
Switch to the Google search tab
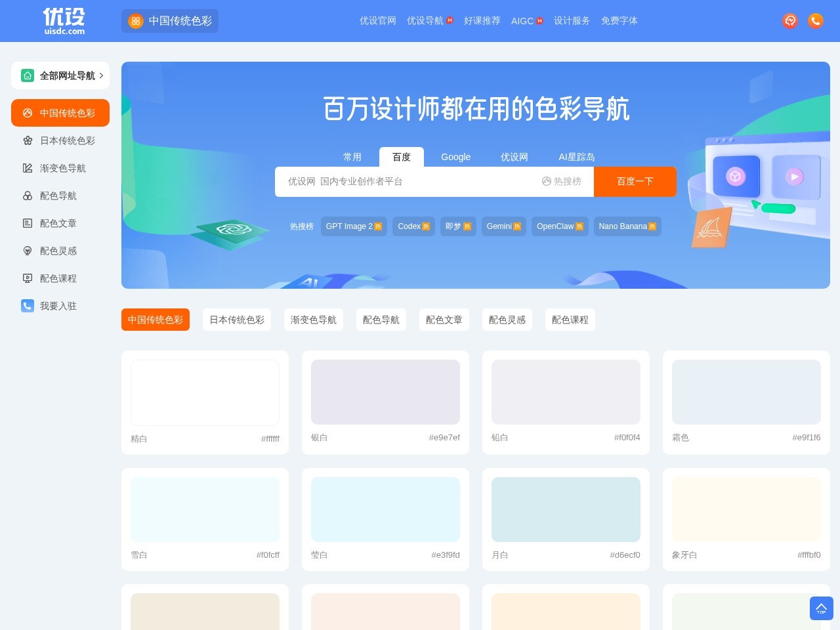(x=456, y=157)
